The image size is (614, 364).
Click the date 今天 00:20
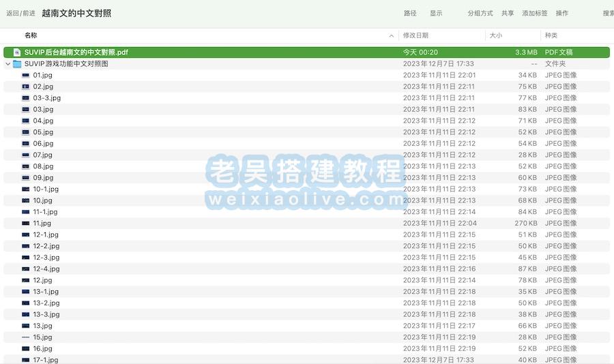420,52
